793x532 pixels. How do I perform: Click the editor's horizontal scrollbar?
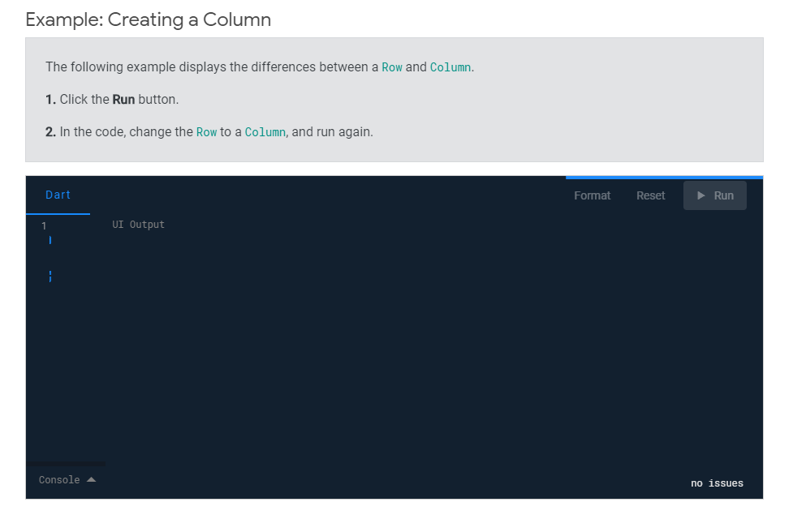pos(66,463)
